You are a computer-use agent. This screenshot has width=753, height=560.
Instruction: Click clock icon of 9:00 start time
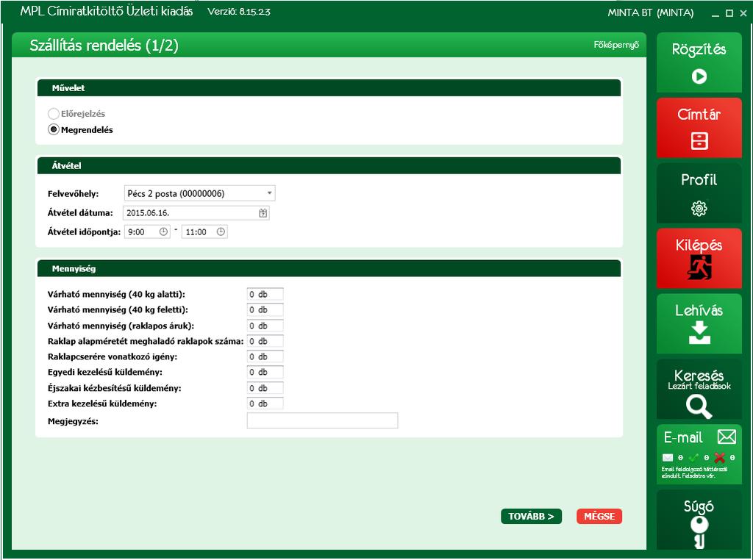(x=163, y=231)
